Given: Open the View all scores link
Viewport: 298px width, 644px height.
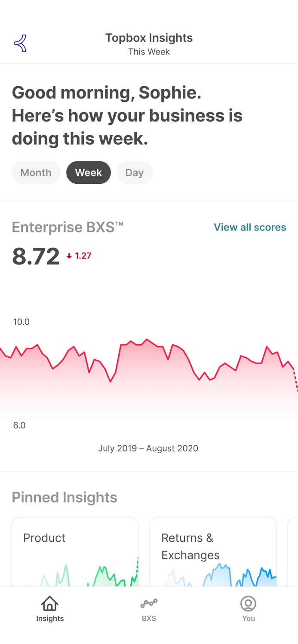Looking at the screenshot, I should (x=250, y=227).
